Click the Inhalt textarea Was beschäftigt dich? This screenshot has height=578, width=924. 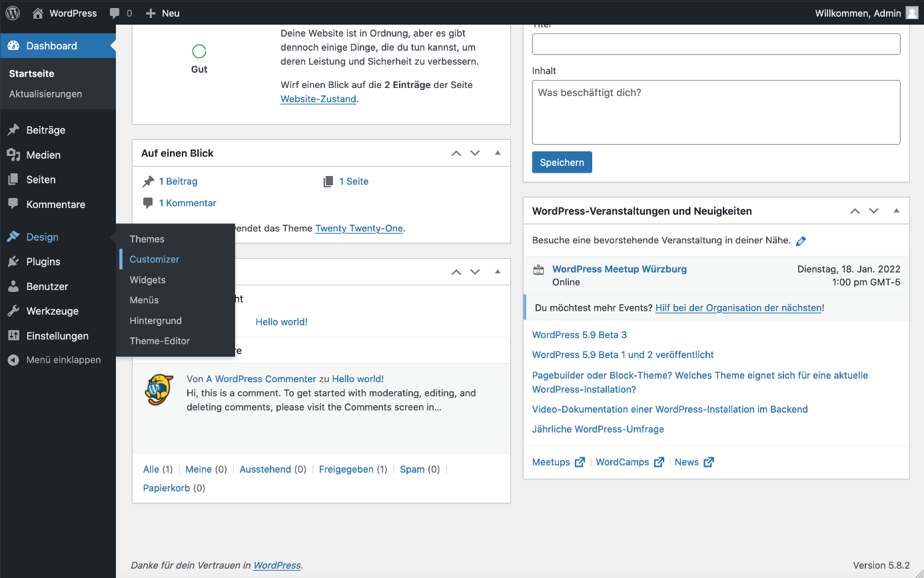(716, 113)
